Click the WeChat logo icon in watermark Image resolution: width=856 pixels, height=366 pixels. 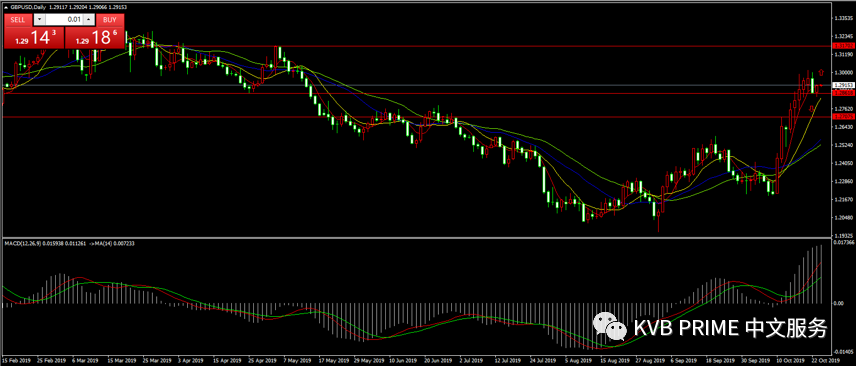point(611,326)
